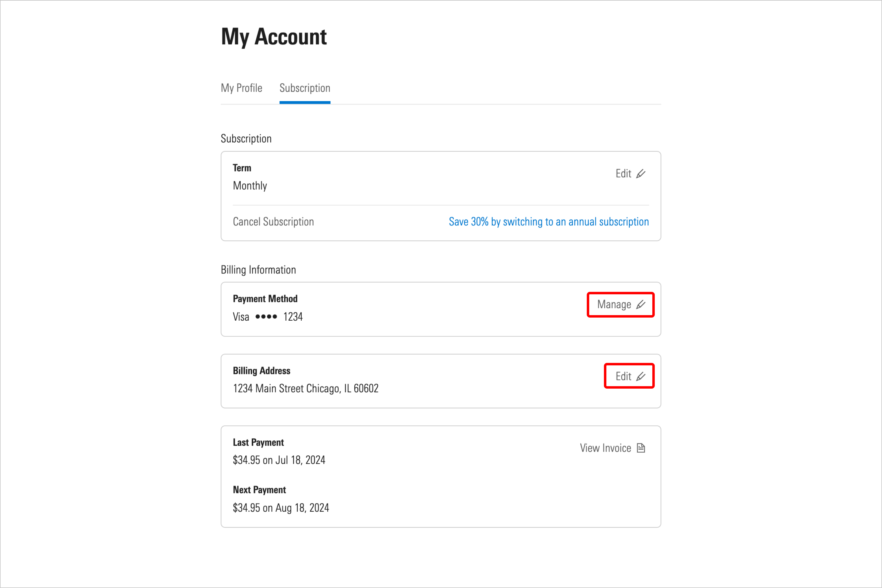Viewport: 882px width, 588px height.
Task: Click the address 1234 Main Street Chicago
Action: click(306, 389)
